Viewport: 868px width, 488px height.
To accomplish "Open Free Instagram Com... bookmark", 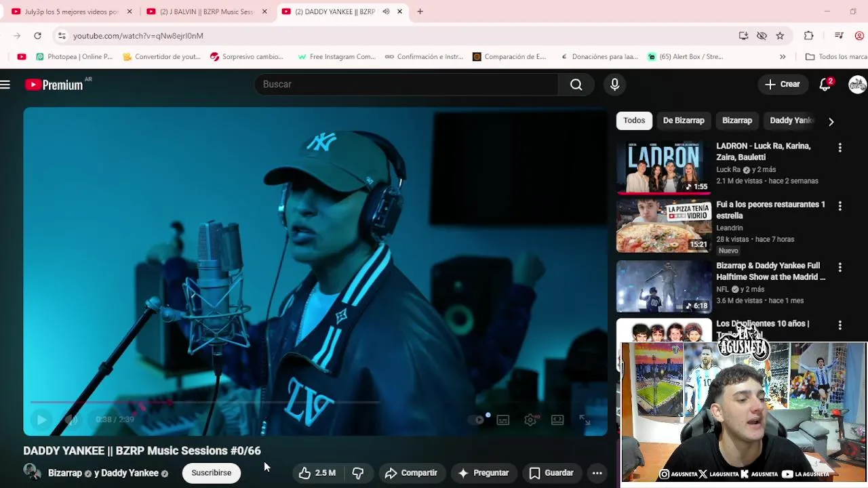I will [x=336, y=57].
